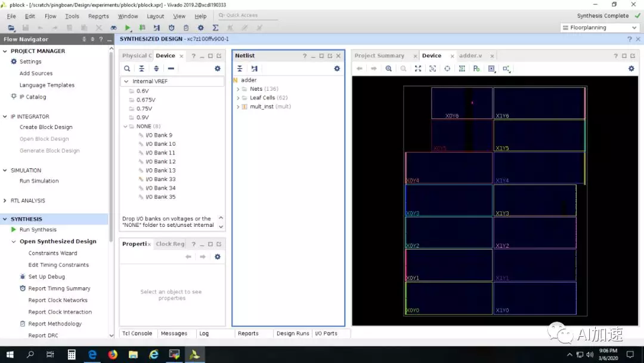Click the Sigma icon in main toolbar
The width and height of the screenshot is (644, 363).
pos(215,28)
